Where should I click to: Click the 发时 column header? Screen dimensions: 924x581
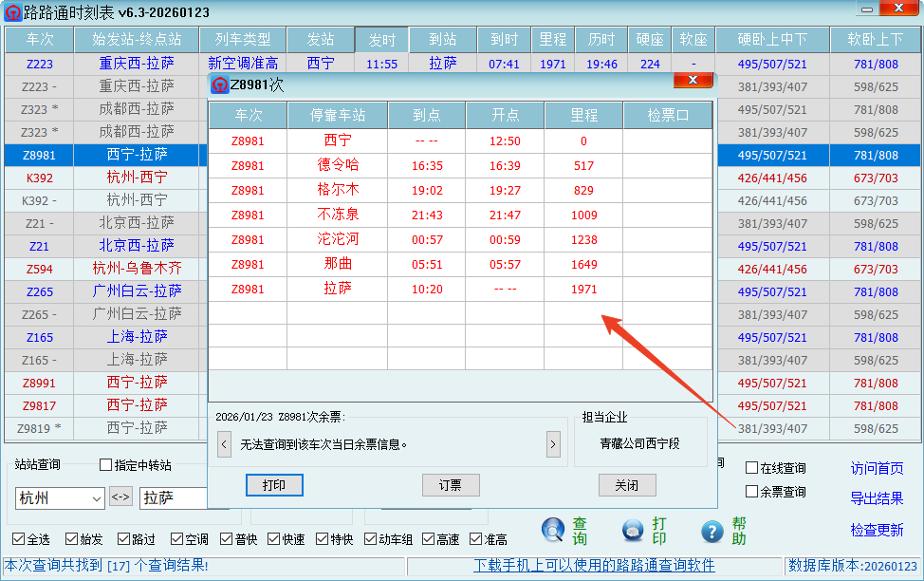point(382,40)
